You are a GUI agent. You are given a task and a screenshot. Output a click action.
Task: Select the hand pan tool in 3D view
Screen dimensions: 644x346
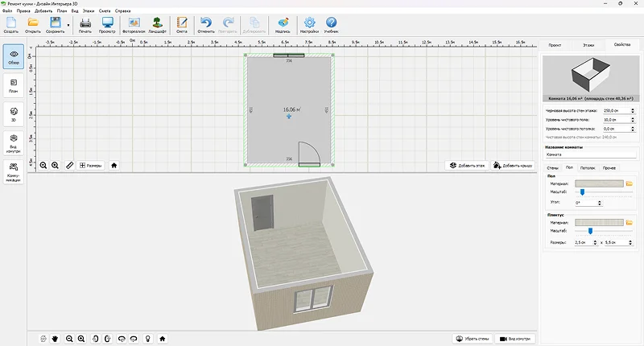55,339
